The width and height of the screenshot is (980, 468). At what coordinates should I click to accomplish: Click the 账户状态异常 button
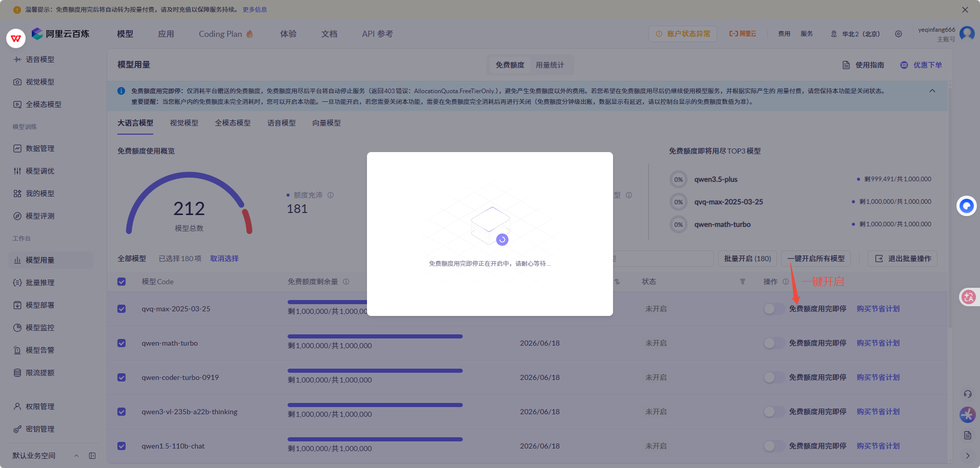coord(683,34)
